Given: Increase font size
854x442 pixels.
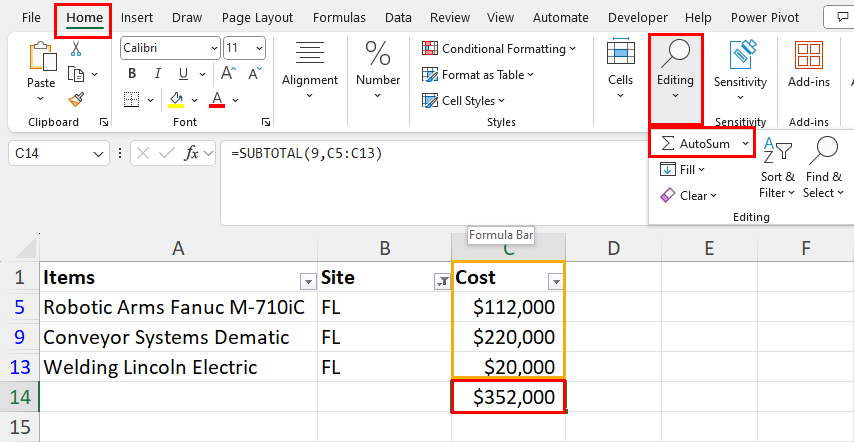Looking at the screenshot, I should pos(228,73).
